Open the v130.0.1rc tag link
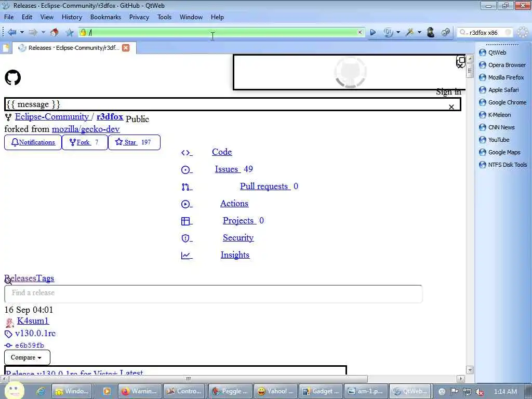 (x=35, y=334)
